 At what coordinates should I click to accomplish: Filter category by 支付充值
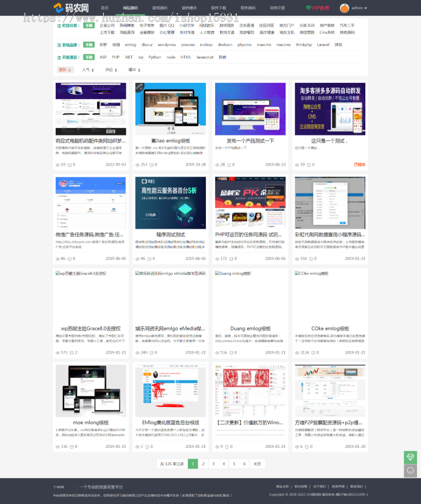pos(187,32)
